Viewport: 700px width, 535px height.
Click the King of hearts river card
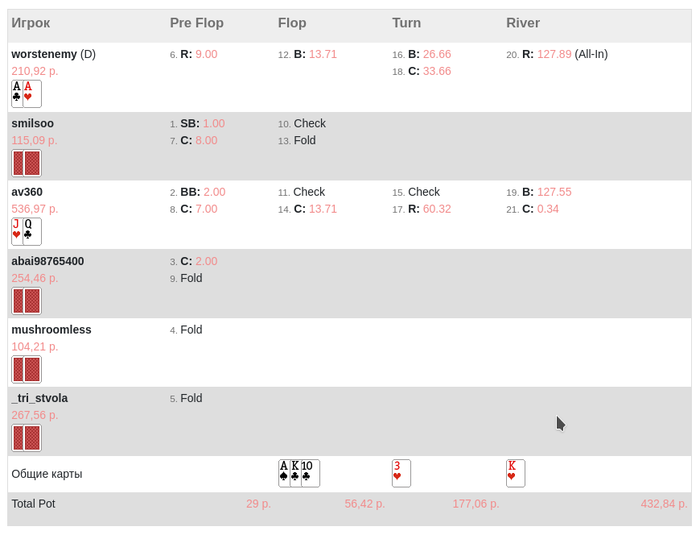pos(515,473)
